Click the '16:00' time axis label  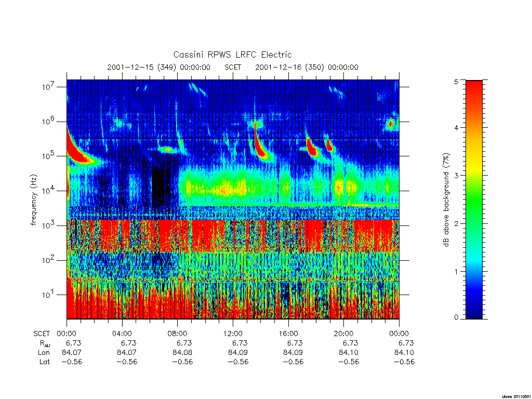288,334
